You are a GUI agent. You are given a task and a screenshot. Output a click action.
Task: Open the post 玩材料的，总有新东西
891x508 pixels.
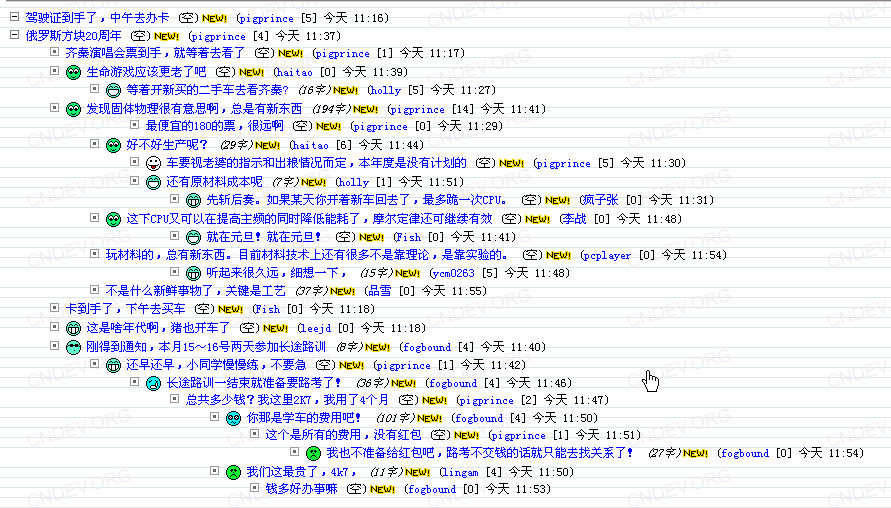tap(306, 255)
